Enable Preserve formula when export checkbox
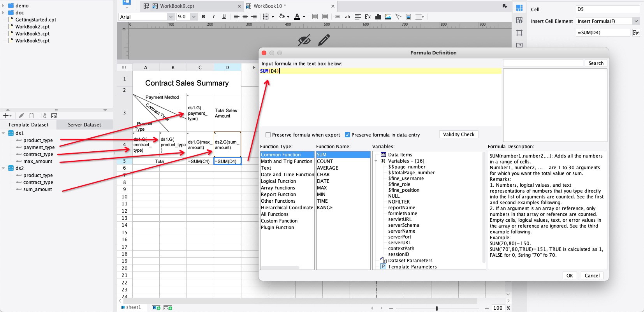The width and height of the screenshot is (644, 312). (x=268, y=135)
